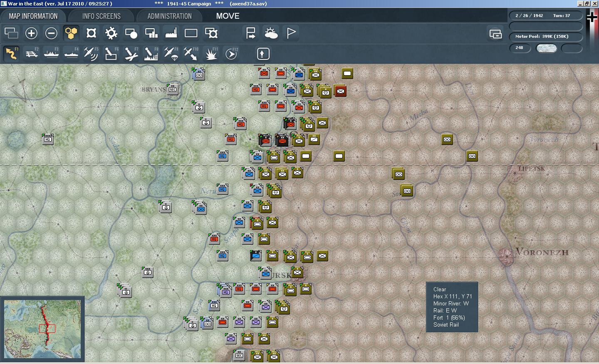Select the F2 Rail mode

pyautogui.click(x=32, y=54)
